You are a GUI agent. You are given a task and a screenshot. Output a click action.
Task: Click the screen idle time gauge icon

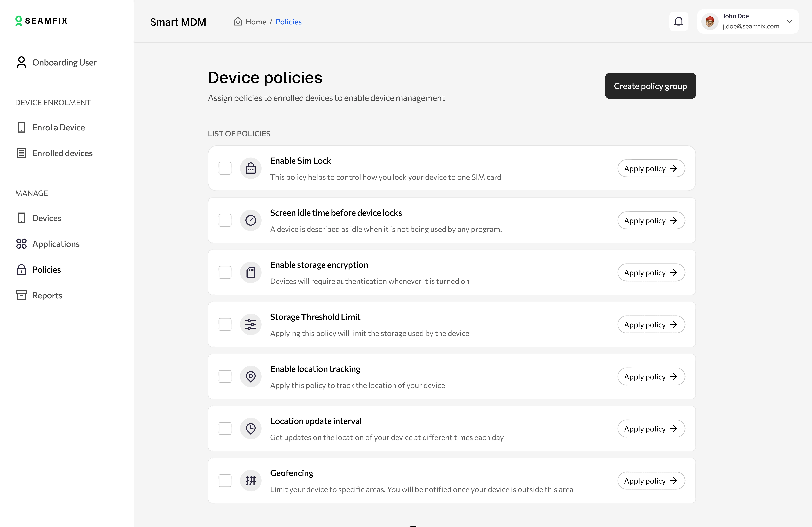251,221
